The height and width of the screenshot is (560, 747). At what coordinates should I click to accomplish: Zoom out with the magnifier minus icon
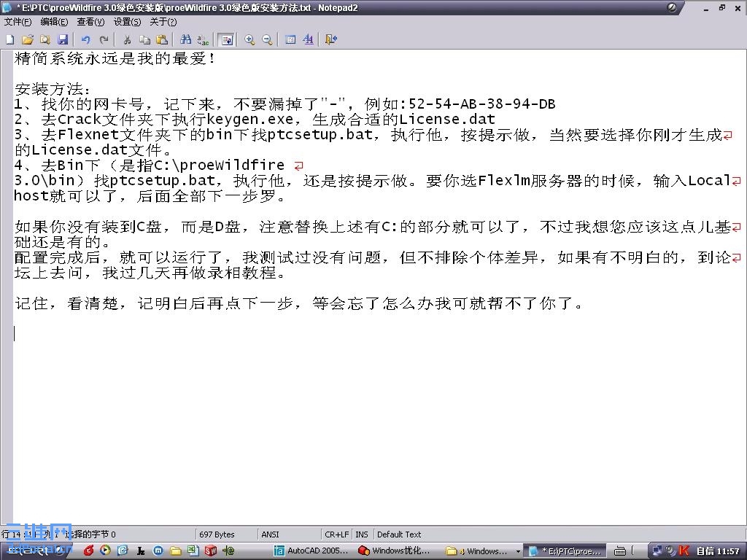(267, 39)
